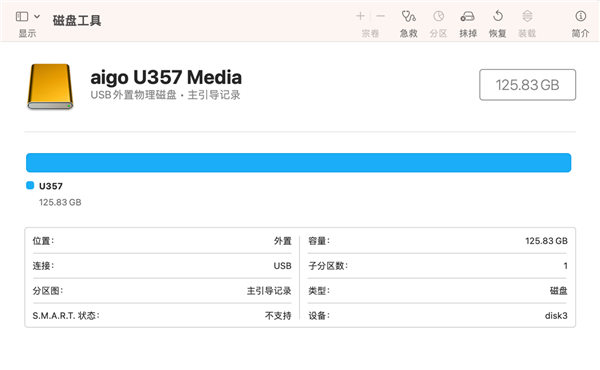Select the Mount (装载) icon
Image resolution: width=600 pixels, height=370 pixels.
(527, 16)
